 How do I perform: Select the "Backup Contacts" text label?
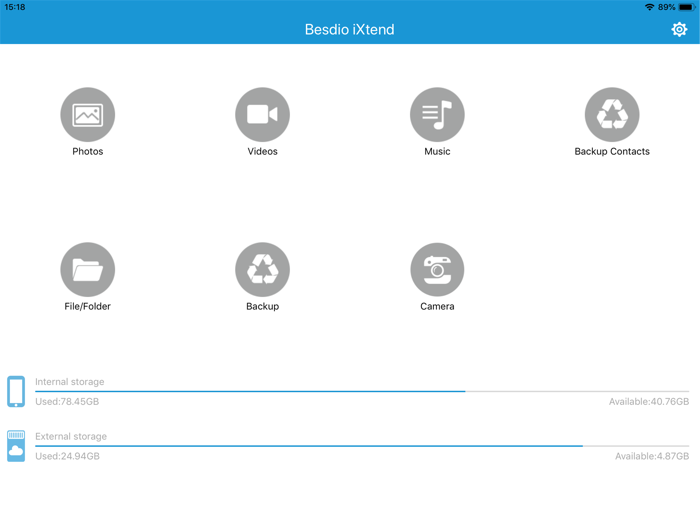coord(612,152)
